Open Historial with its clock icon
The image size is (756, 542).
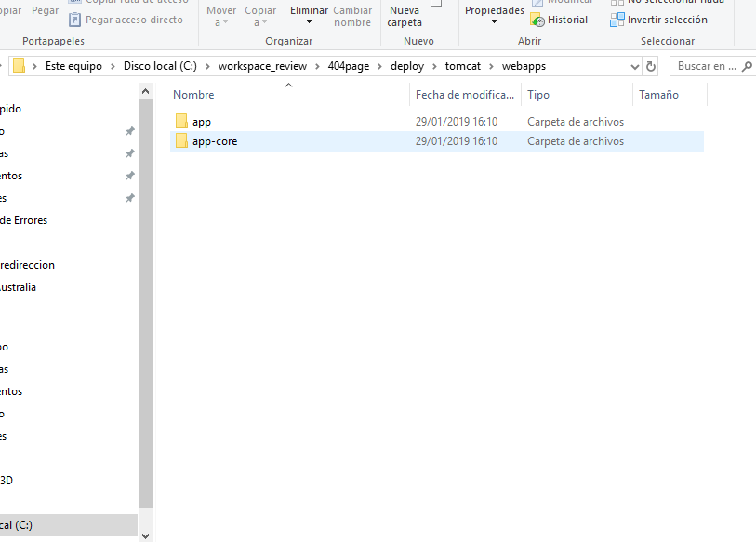(537, 20)
